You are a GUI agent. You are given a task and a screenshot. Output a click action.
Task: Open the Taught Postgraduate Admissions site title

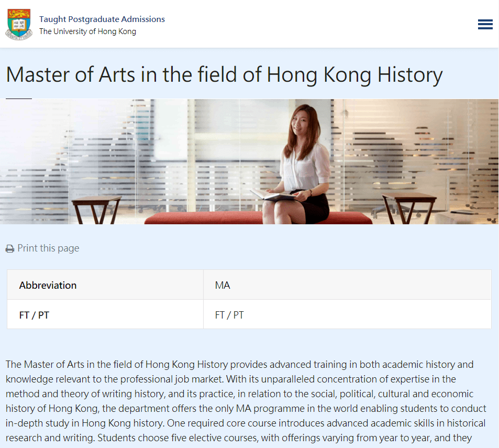point(102,19)
